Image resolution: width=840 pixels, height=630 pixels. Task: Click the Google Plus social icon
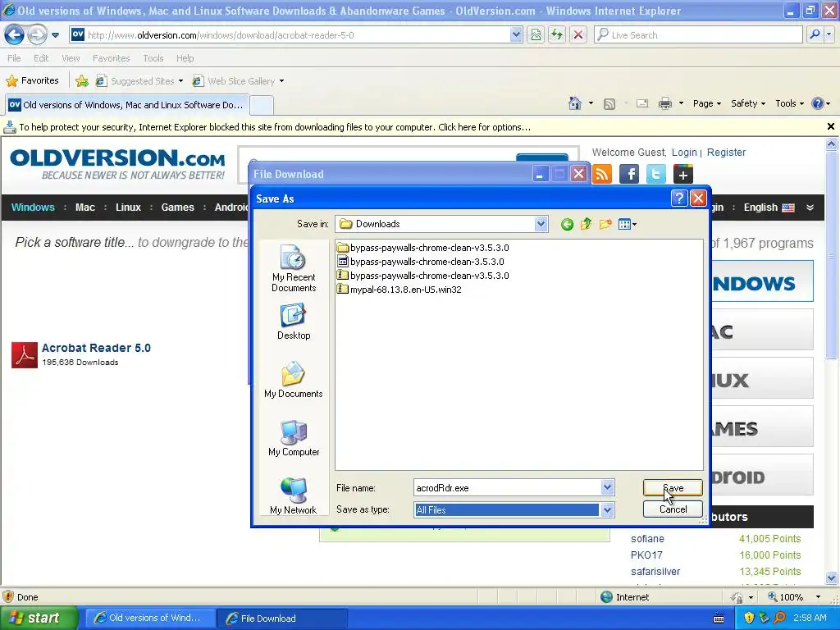click(x=682, y=174)
